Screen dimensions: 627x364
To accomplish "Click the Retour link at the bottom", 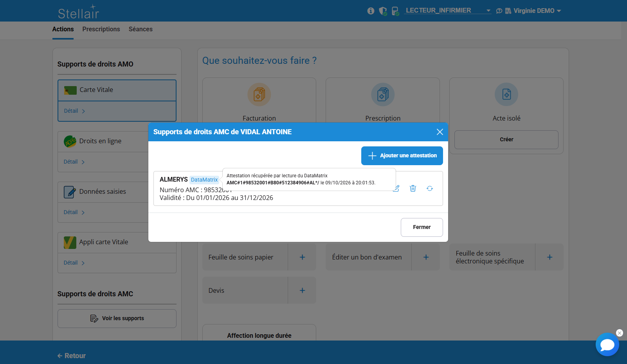I will (72, 356).
